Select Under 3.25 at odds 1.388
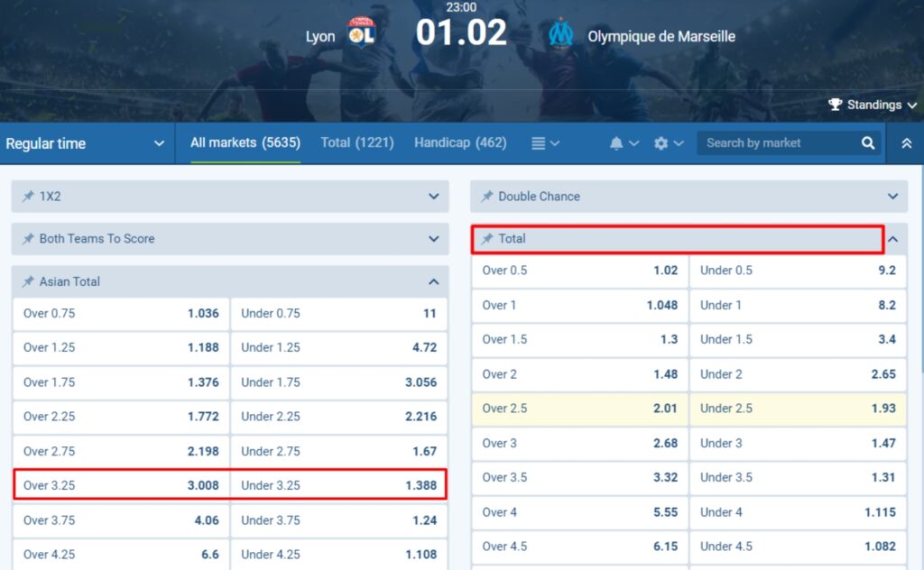This screenshot has width=924, height=570. click(338, 485)
